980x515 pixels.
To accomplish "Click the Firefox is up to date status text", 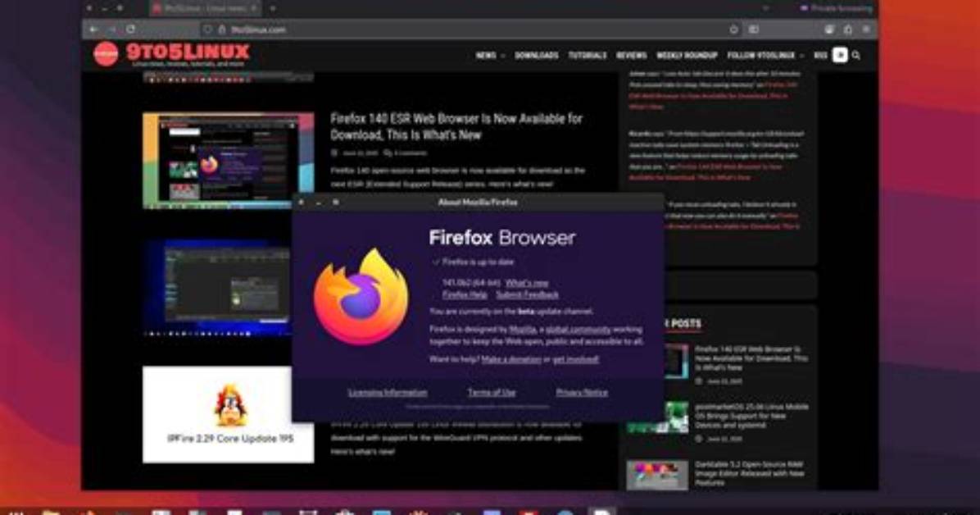I will (x=479, y=262).
